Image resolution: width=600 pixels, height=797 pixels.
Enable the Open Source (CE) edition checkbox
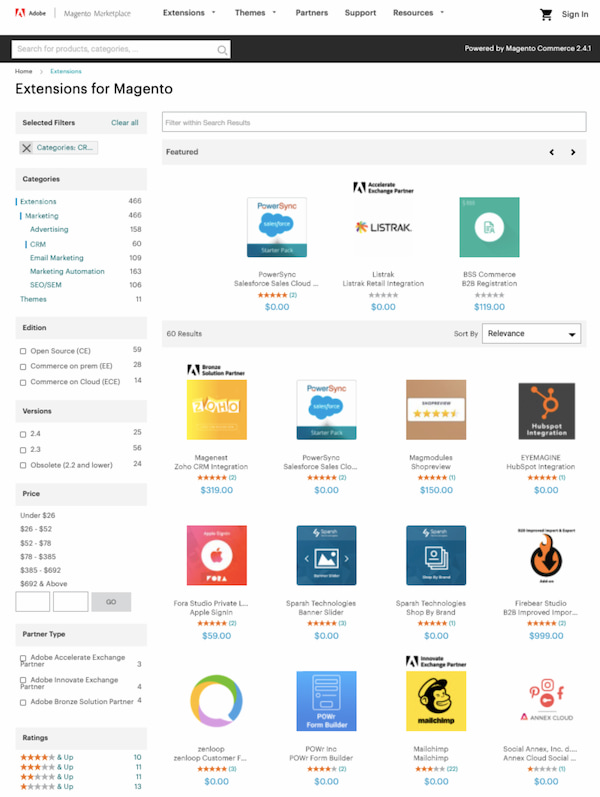[23, 351]
